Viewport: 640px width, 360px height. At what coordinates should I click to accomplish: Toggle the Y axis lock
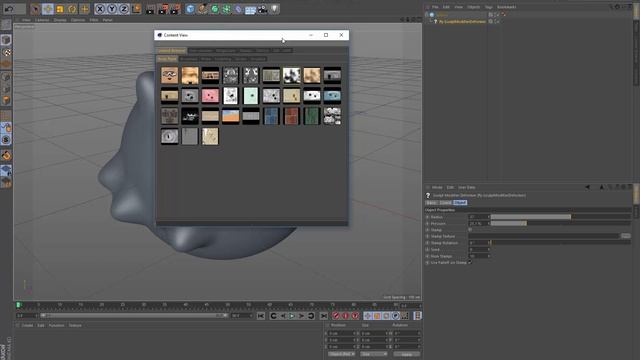tap(112, 9)
